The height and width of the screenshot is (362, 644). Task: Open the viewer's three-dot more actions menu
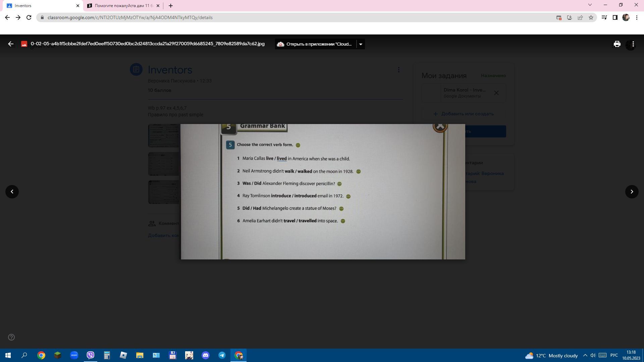coord(633,44)
